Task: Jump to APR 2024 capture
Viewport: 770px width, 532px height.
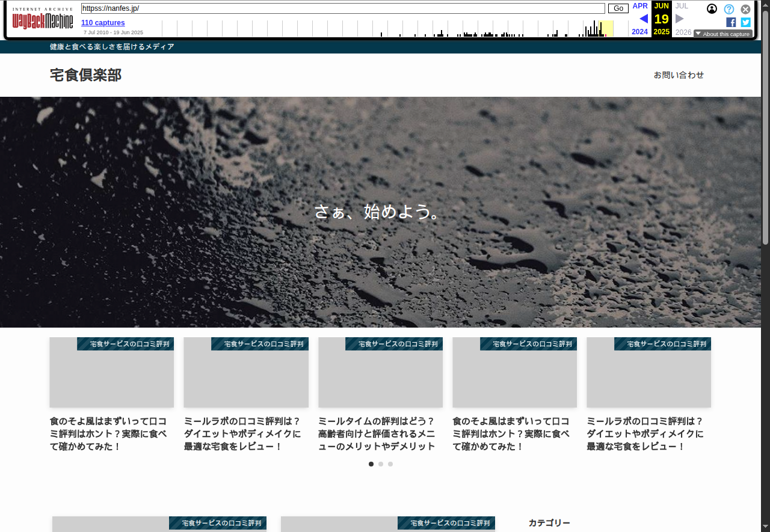Action: coord(639,6)
